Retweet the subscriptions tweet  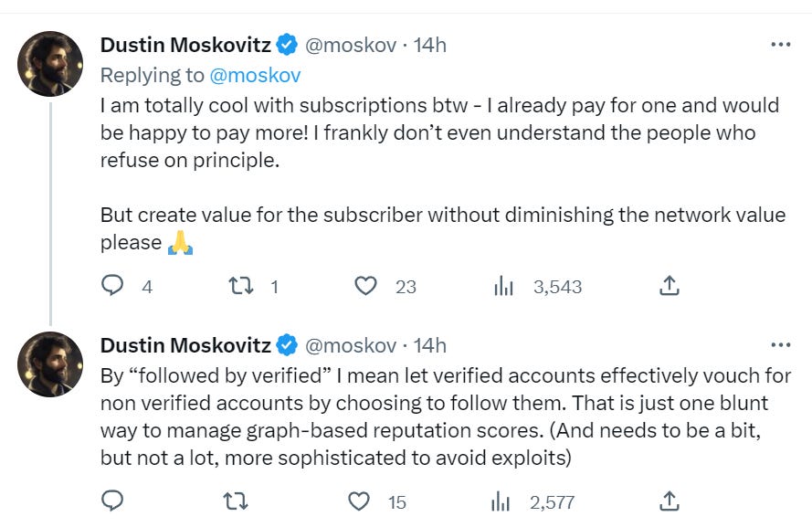(238, 286)
